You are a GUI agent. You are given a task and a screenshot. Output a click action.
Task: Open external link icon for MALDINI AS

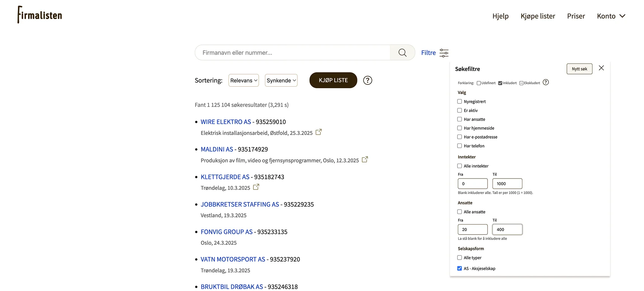(x=365, y=160)
